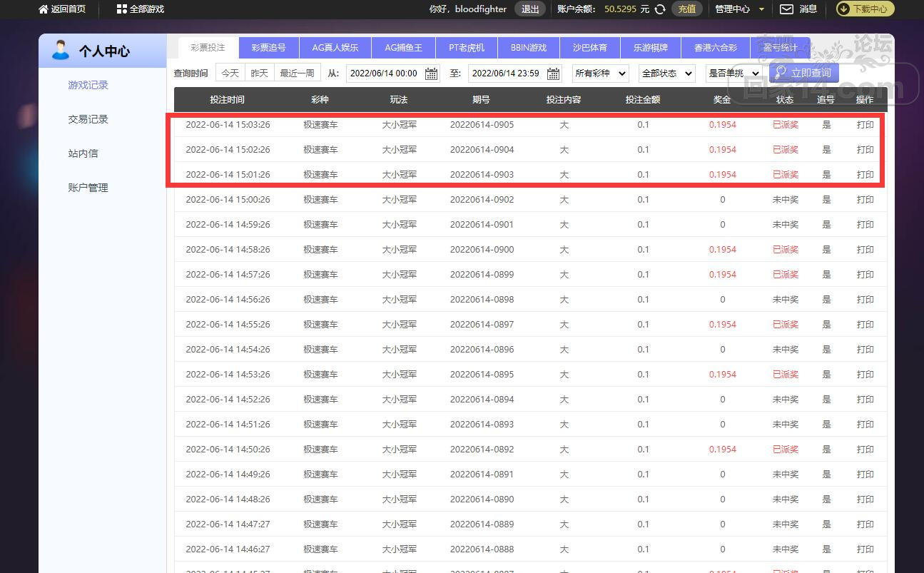Viewport: 924px width, 573px height.
Task: Click the balance refresh icon
Action: coord(660,9)
